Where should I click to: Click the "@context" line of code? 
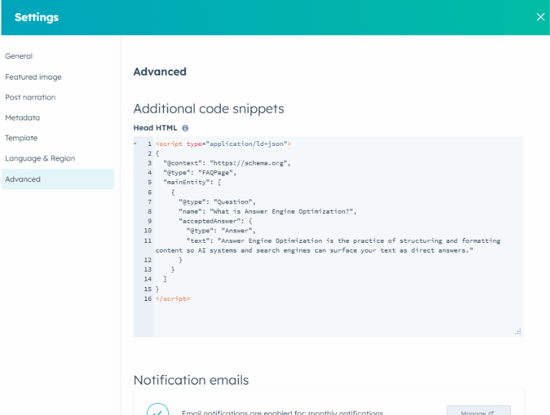pos(227,163)
